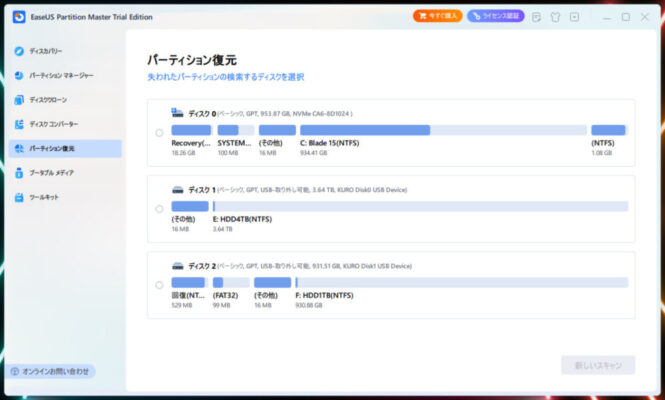Click the orange buy now button
The image size is (665, 400).
click(x=438, y=16)
